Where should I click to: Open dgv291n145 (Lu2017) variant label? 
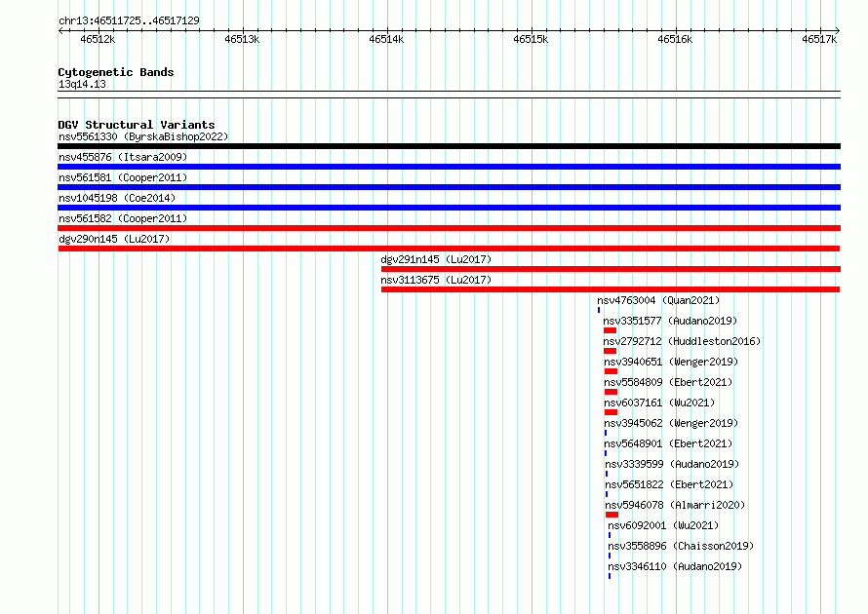pyautogui.click(x=436, y=259)
